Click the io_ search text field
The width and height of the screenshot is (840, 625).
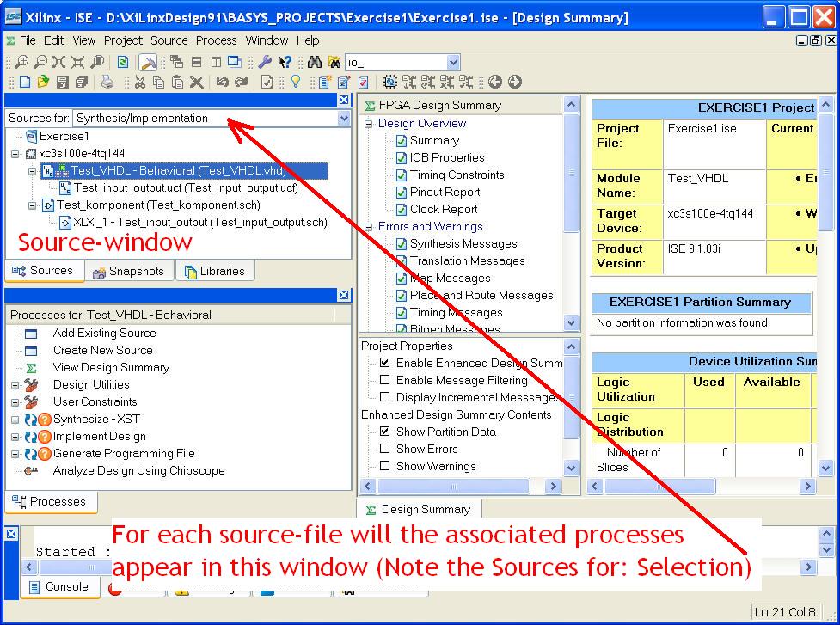pyautogui.click(x=395, y=62)
